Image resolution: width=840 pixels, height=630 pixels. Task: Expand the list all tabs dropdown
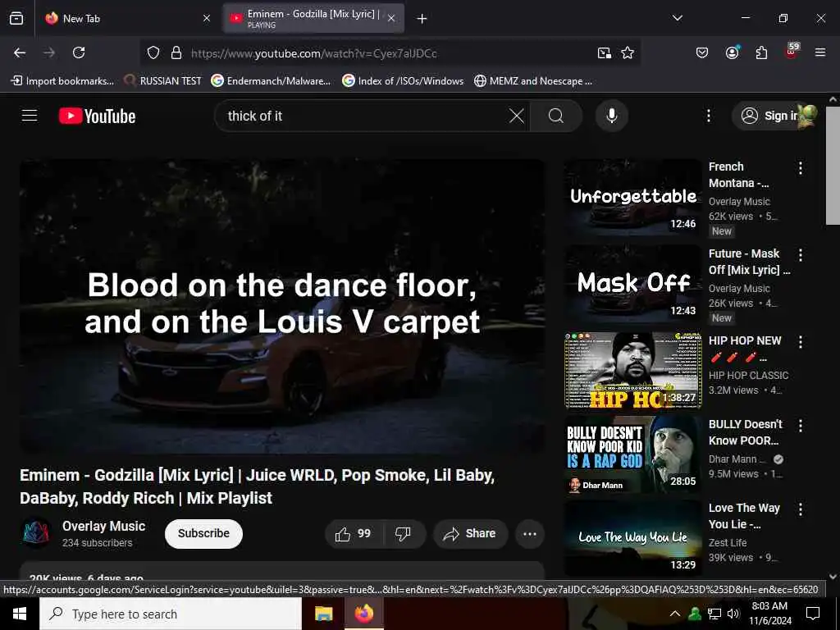[x=678, y=18]
